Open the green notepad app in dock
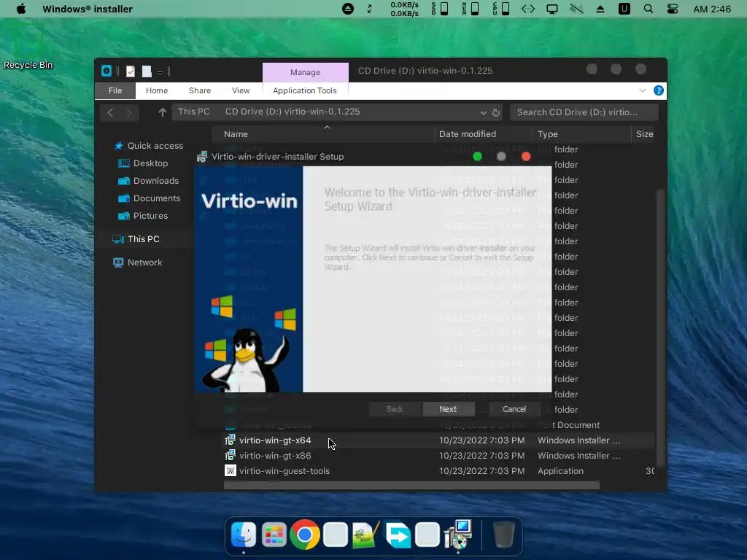This screenshot has width=747, height=560. [x=366, y=534]
